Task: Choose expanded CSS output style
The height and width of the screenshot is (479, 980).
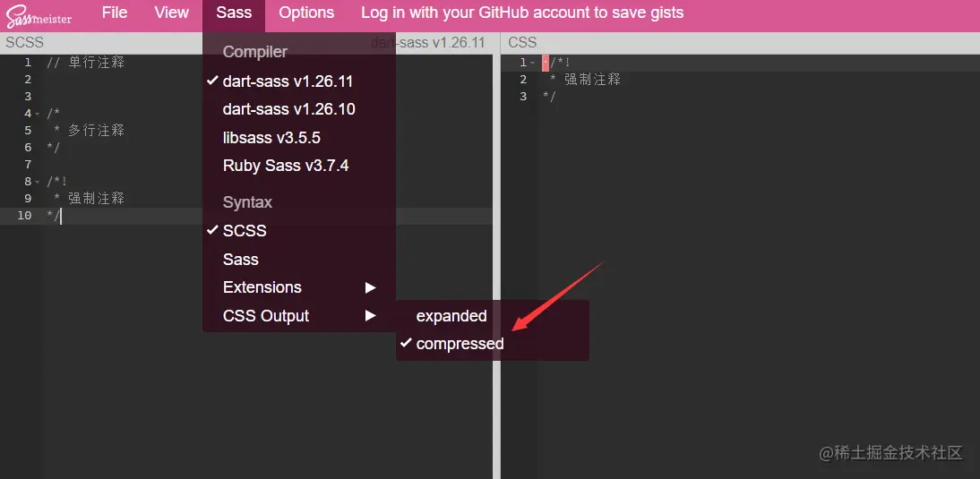Action: [451, 316]
